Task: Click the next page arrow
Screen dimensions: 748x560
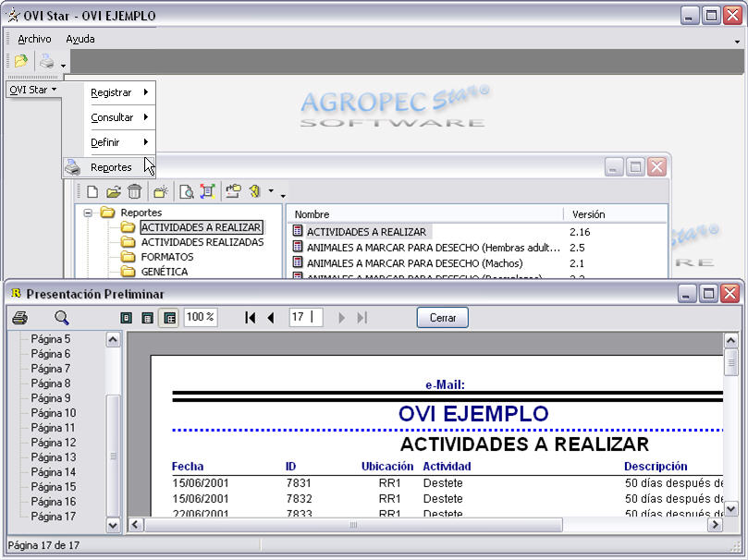Action: tap(341, 317)
